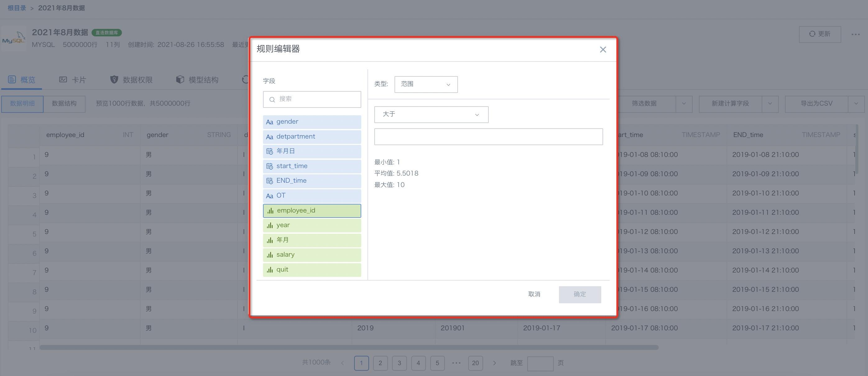Click the END_time column header
This screenshot has width=868, height=376.
(x=787, y=135)
